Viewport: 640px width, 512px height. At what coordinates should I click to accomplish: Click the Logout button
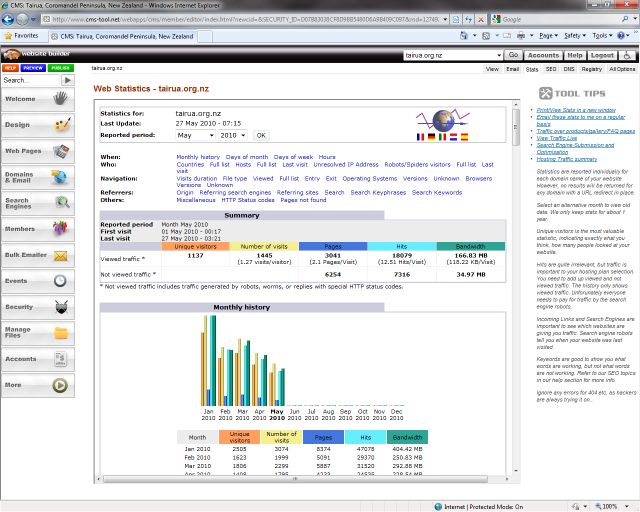pyautogui.click(x=602, y=56)
